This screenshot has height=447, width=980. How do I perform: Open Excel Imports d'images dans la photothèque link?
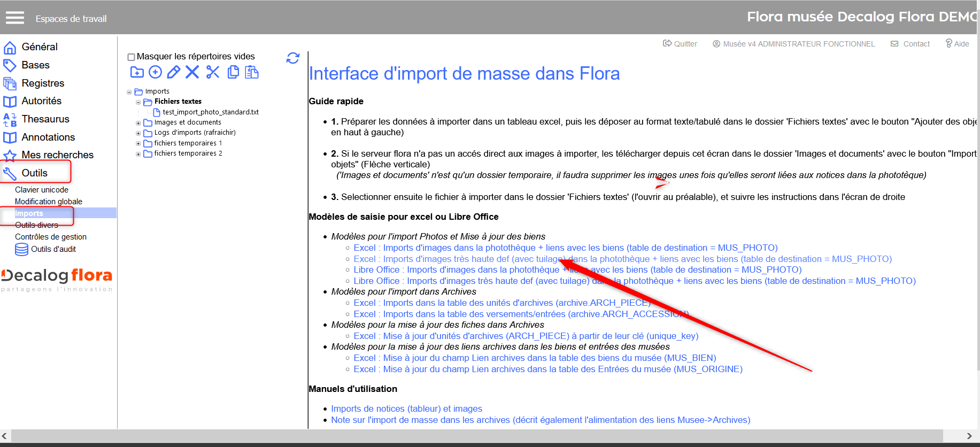[566, 248]
